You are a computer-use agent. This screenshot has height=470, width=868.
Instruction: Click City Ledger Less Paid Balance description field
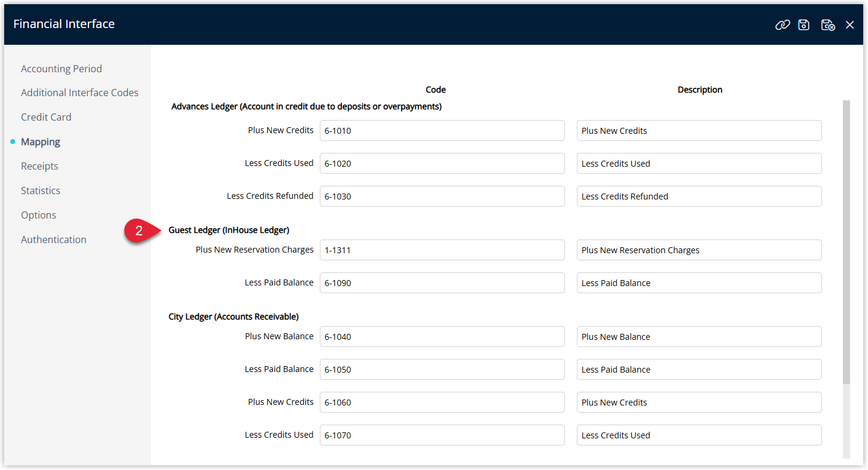[x=699, y=370]
